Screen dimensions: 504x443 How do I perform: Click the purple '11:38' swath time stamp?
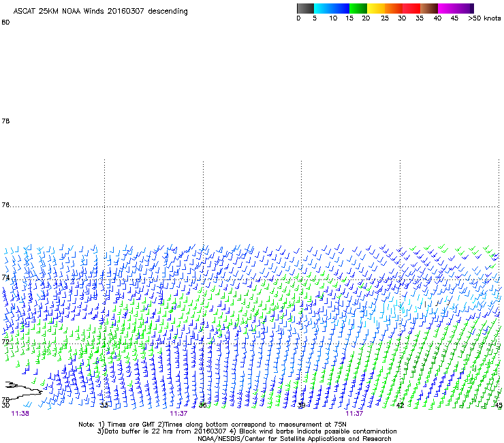click(x=20, y=414)
